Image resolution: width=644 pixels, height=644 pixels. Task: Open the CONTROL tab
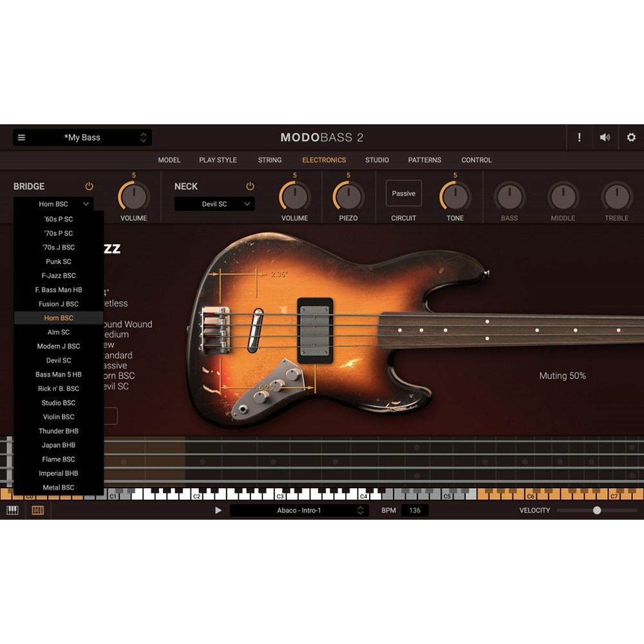click(x=477, y=160)
